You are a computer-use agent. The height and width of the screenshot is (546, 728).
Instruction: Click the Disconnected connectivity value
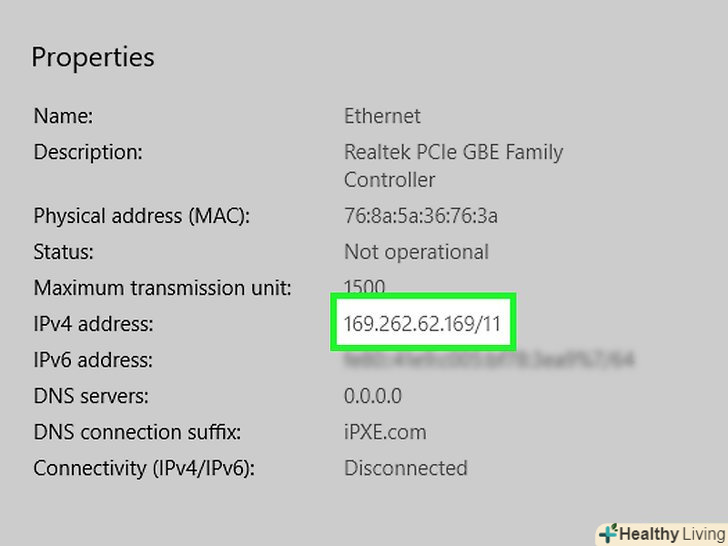pos(405,468)
